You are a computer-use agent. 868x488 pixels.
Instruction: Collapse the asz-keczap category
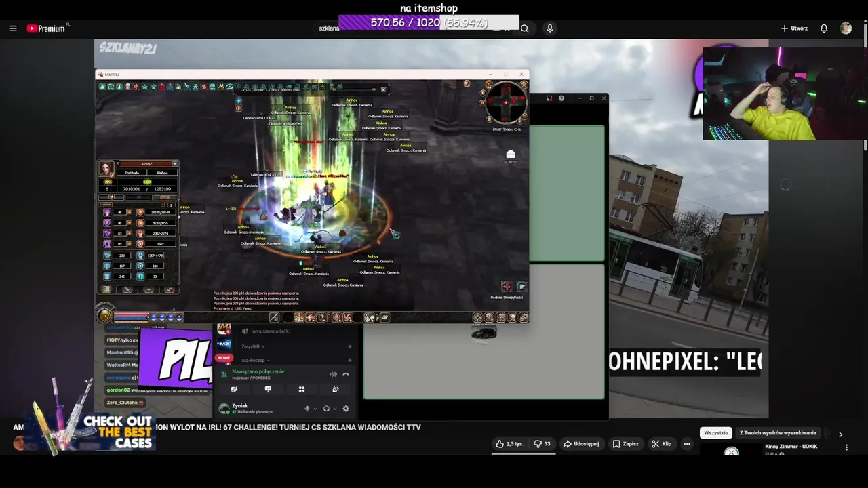255,360
